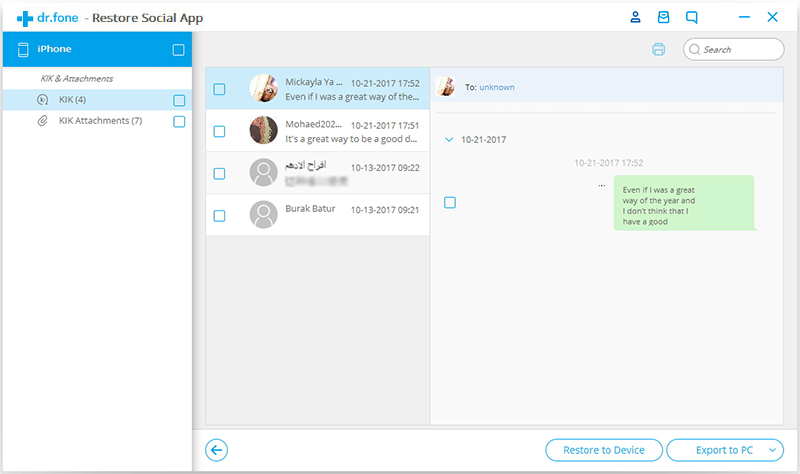Click green message bubble text
Screen dimensions: 800x474
[x=659, y=206]
